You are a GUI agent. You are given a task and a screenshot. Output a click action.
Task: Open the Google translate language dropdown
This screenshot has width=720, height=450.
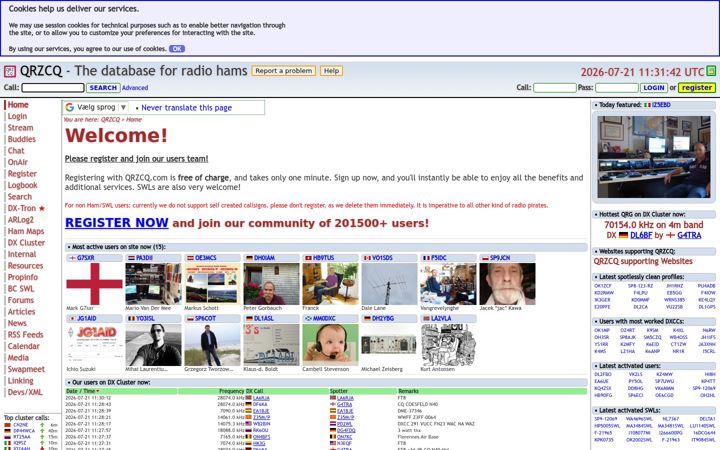pos(101,107)
